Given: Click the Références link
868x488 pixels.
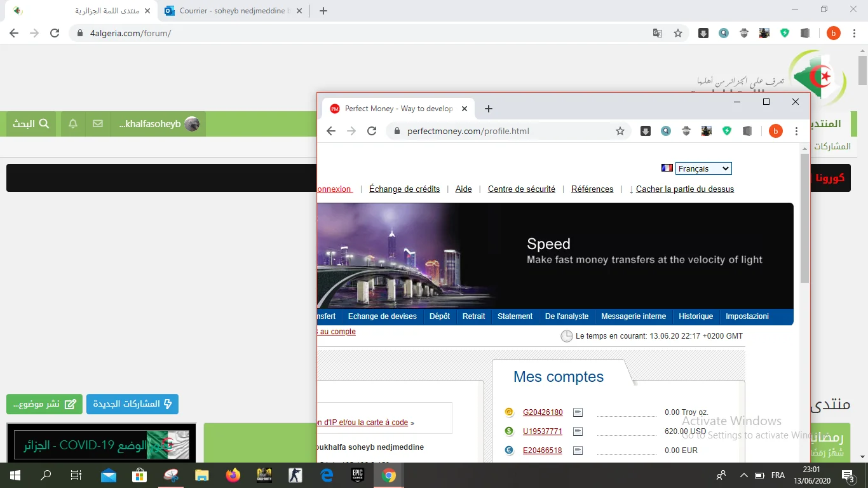Looking at the screenshot, I should pyautogui.click(x=592, y=189).
